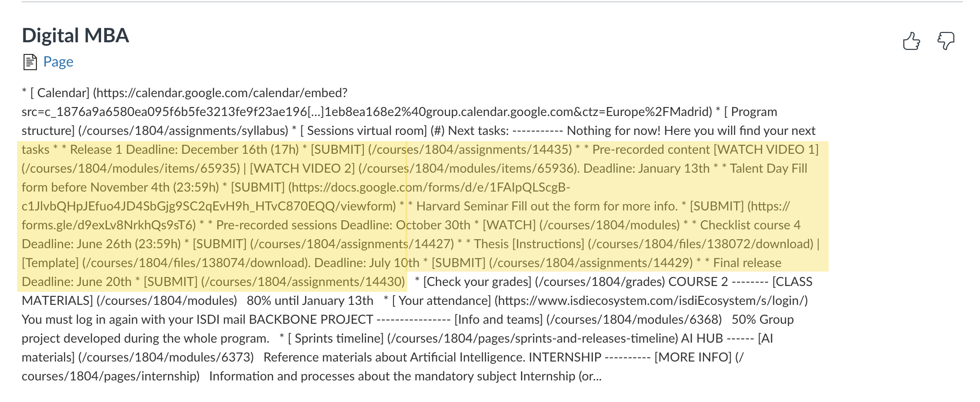Click the Sessions virtual room text
The width and height of the screenshot is (980, 402).
coord(366,131)
